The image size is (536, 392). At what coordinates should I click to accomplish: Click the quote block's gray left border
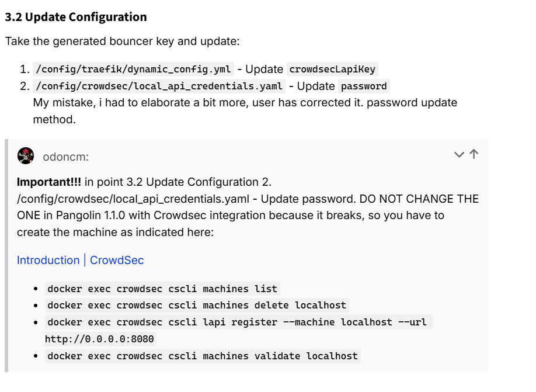click(x=6, y=255)
